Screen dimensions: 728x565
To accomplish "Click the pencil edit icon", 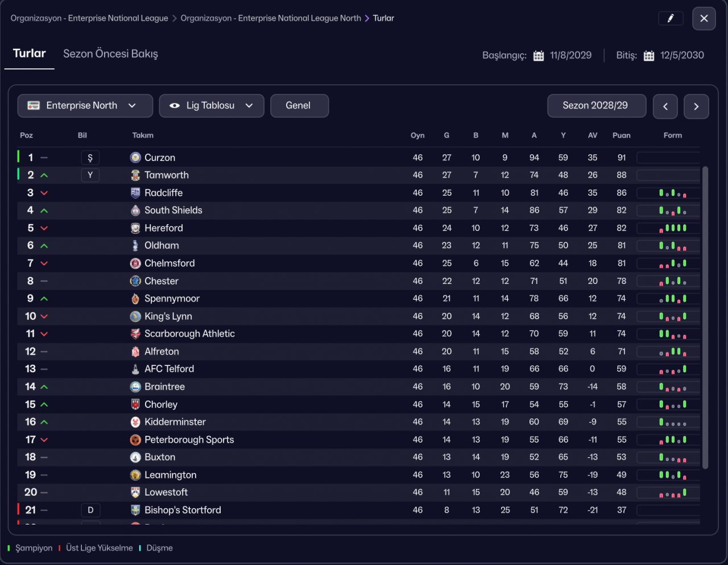I will (x=671, y=18).
